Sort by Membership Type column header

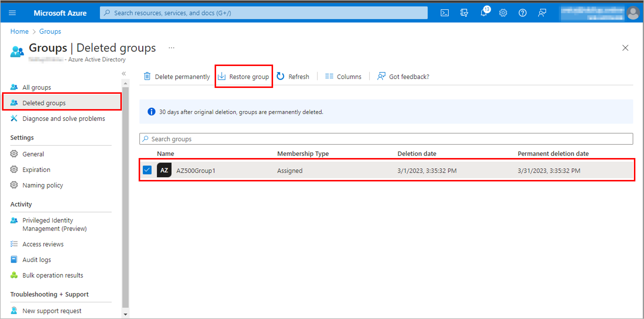pyautogui.click(x=303, y=154)
